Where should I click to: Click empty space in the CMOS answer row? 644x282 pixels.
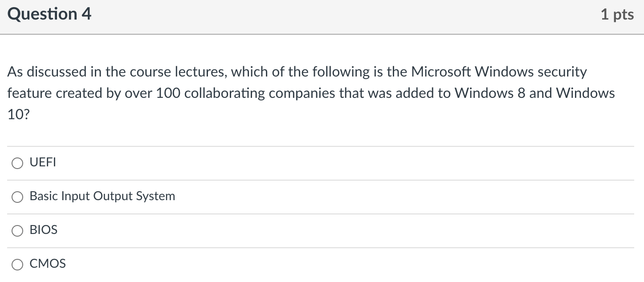tap(338, 264)
